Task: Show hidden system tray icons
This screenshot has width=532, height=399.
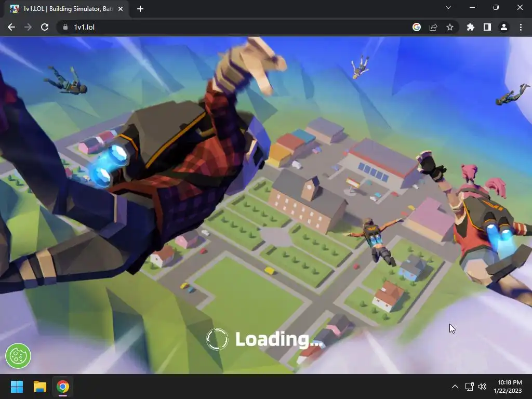Action: click(x=455, y=387)
